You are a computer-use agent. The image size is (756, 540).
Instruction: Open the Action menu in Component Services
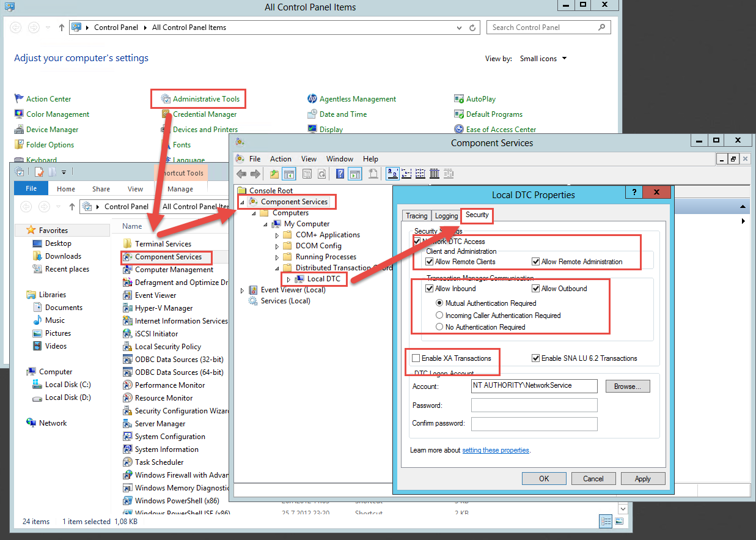pos(281,159)
